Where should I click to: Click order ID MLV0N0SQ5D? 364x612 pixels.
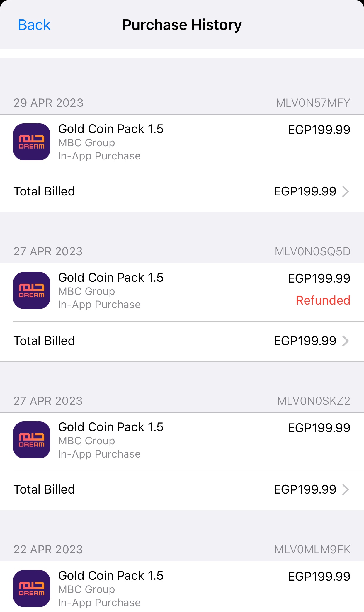pos(312,251)
